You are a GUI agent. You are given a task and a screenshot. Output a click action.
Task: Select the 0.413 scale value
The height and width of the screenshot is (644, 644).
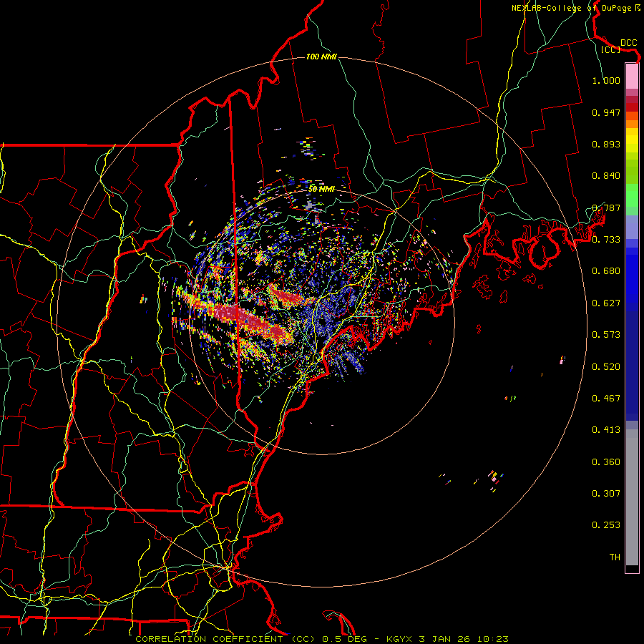click(x=606, y=430)
